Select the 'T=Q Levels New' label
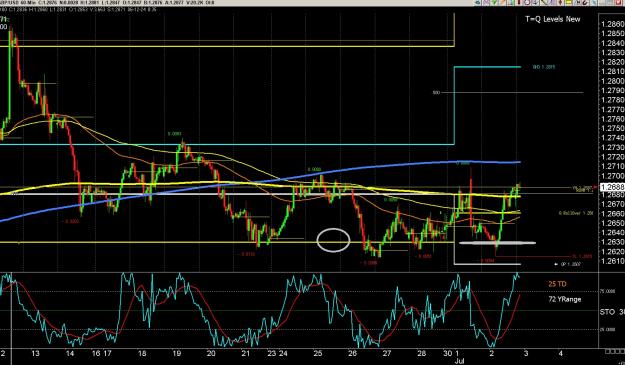The width and height of the screenshot is (625, 365). pos(552,19)
